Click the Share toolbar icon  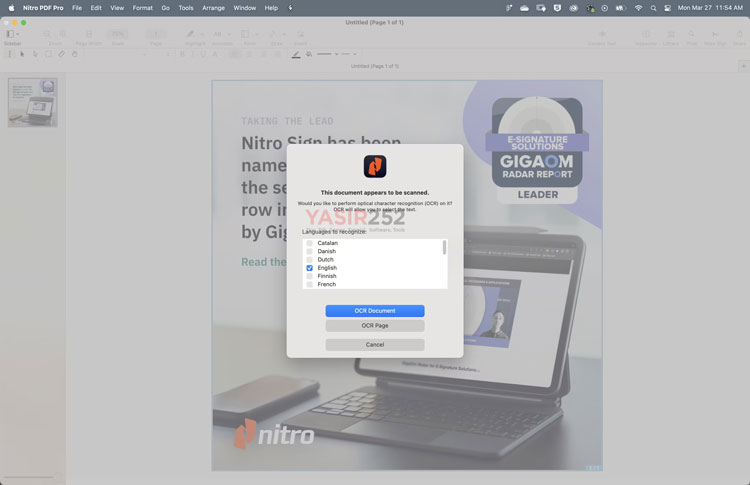[739, 34]
